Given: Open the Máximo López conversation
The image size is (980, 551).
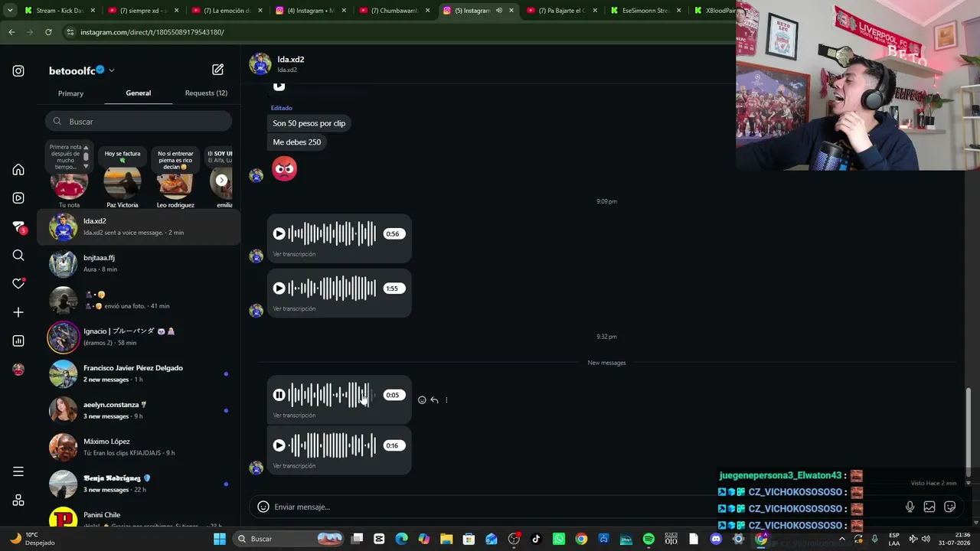Looking at the screenshot, I should pos(139,447).
